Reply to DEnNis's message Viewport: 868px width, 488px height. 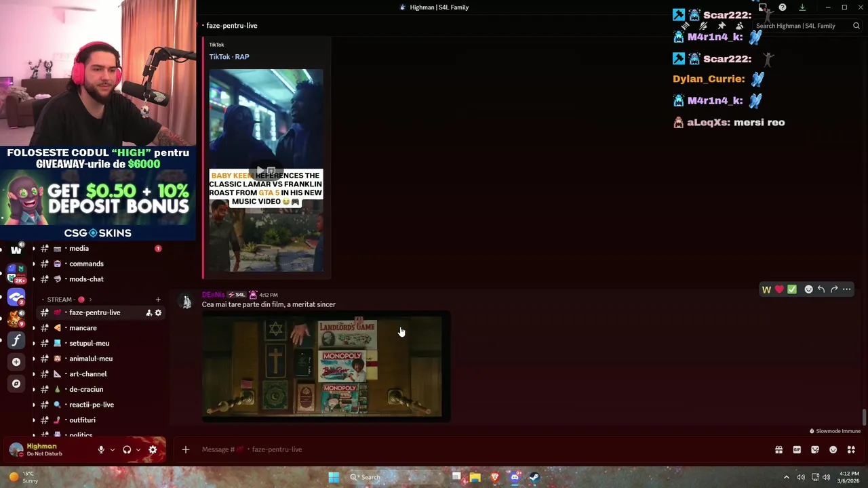(x=821, y=289)
